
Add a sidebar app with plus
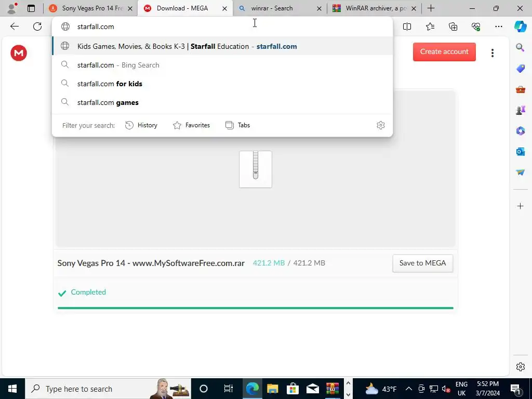coord(521,206)
